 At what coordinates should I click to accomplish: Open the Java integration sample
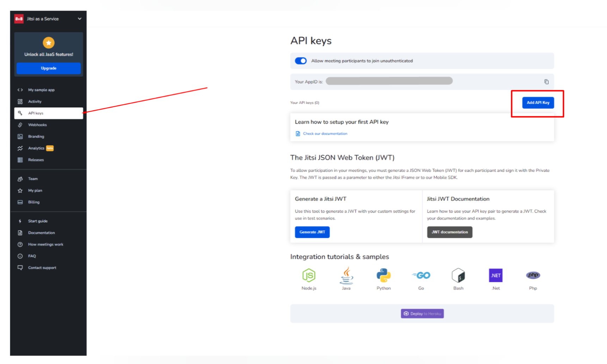click(x=346, y=279)
